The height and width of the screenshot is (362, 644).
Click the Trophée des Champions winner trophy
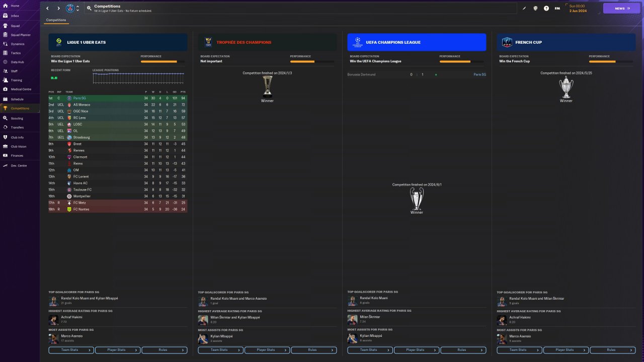[x=267, y=86]
